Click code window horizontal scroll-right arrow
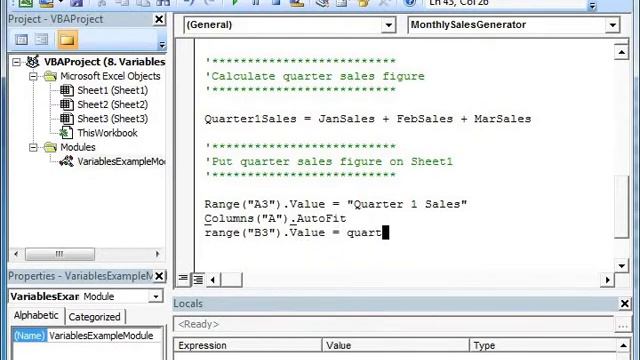 click(x=607, y=280)
